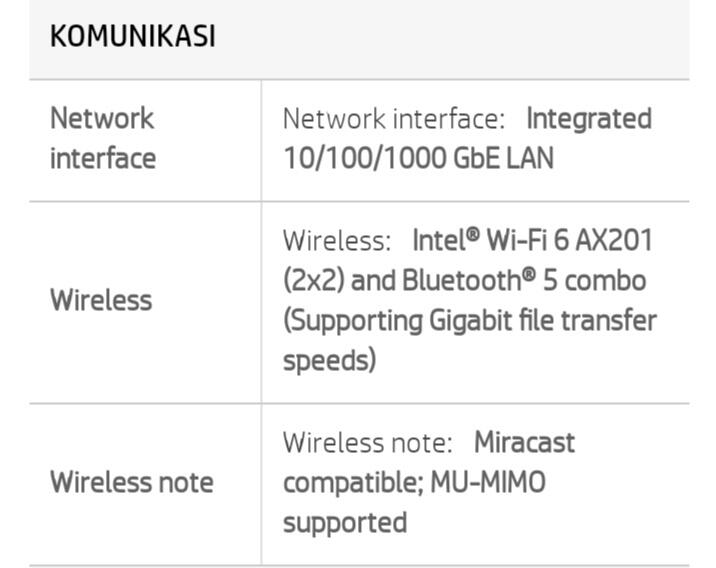716x568 pixels.
Task: Click Supporting Gigabit file transfer speeds text
Action: tap(470, 340)
